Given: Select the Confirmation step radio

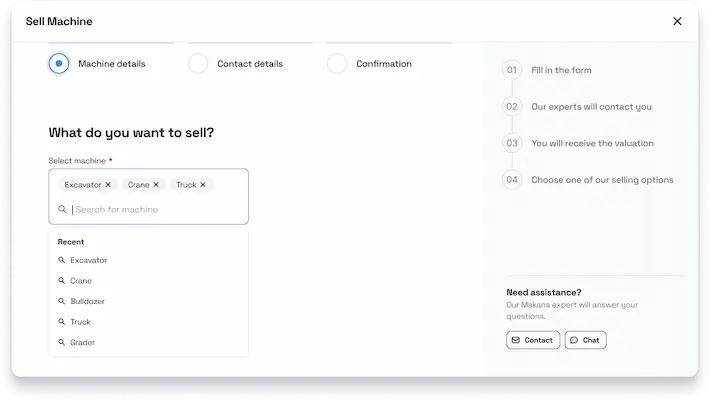Looking at the screenshot, I should 337,63.
